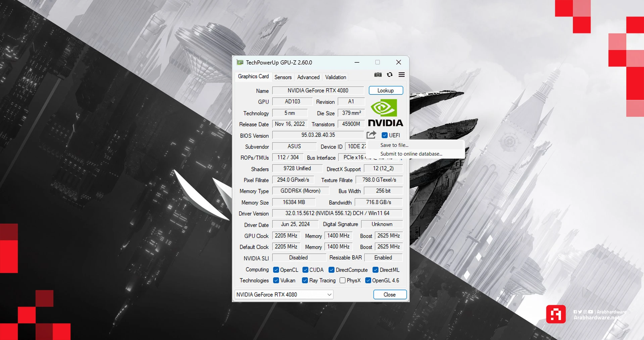Open the hamburger menu in GPU-Z
This screenshot has height=340, width=644.
pos(401,75)
